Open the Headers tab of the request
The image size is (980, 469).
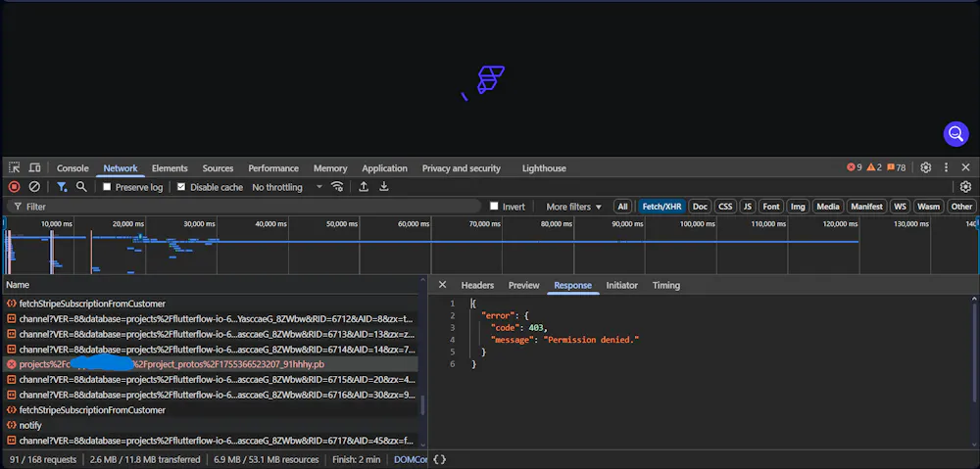click(477, 286)
